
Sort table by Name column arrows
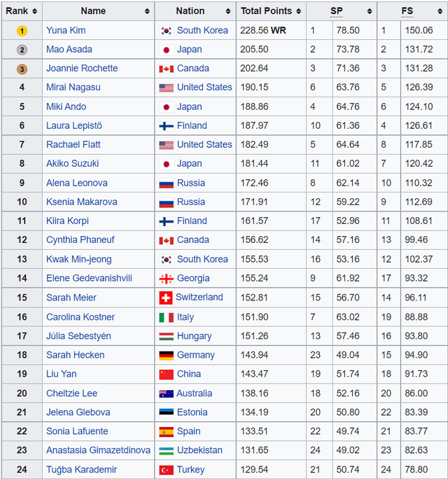[x=147, y=11]
